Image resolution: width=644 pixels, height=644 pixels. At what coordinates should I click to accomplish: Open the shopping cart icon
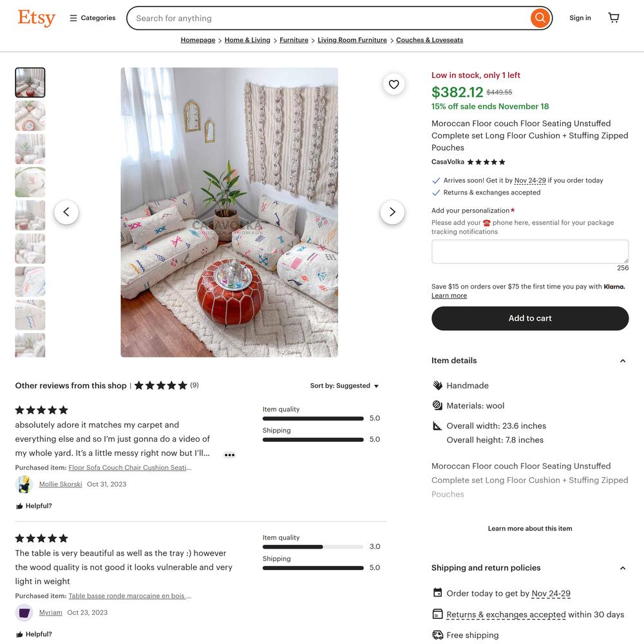point(614,17)
